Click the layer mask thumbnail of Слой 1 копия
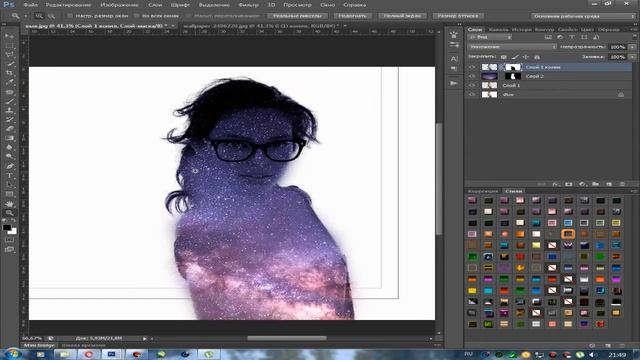 click(x=513, y=67)
